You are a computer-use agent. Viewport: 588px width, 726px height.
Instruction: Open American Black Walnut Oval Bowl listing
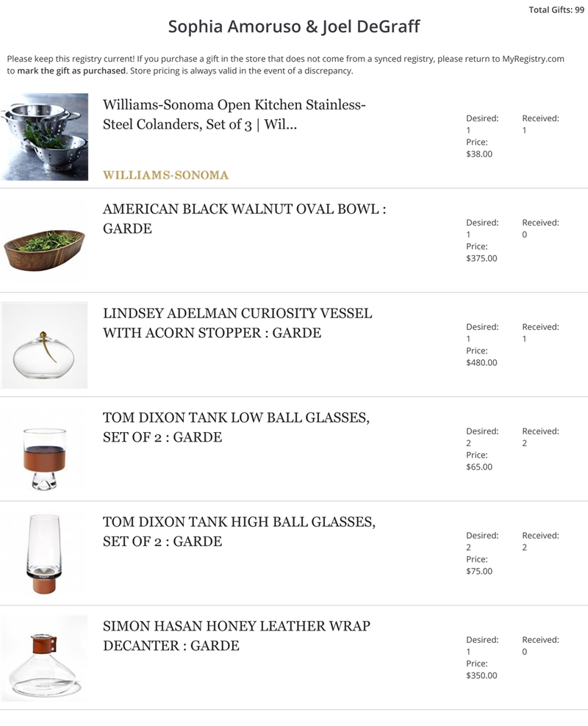(x=245, y=218)
